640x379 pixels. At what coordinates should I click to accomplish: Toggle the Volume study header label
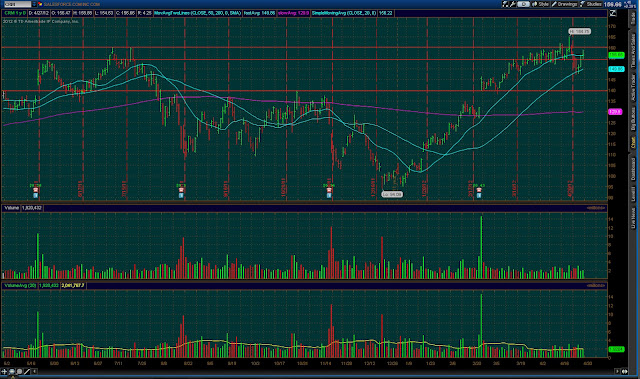(11, 208)
